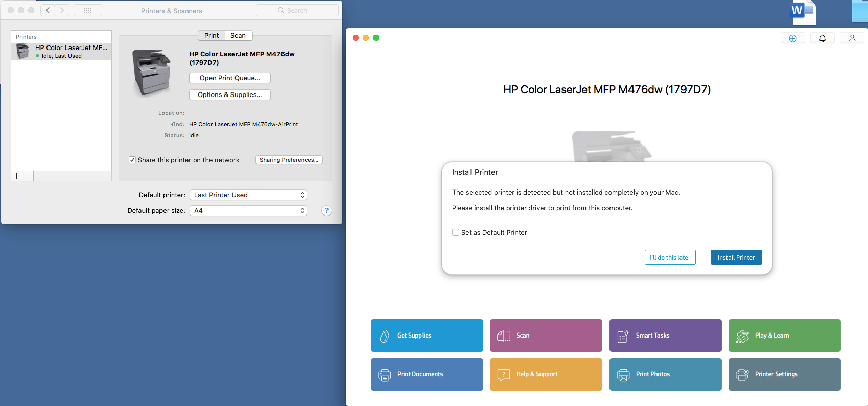Open the Print Photos tile
The height and width of the screenshot is (406, 868).
pyautogui.click(x=666, y=374)
